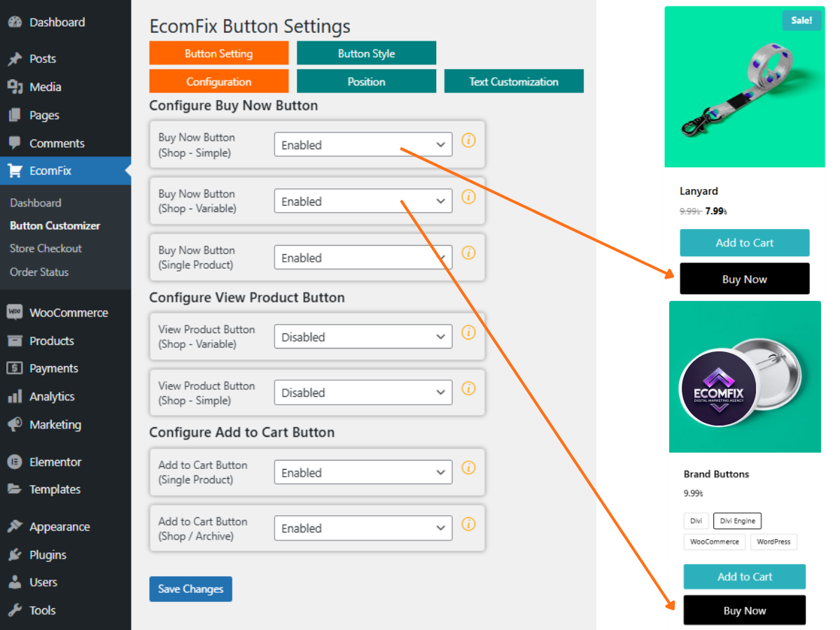Viewport: 840px width, 630px height.
Task: Open the Brand Buttons product image
Action: 745,377
